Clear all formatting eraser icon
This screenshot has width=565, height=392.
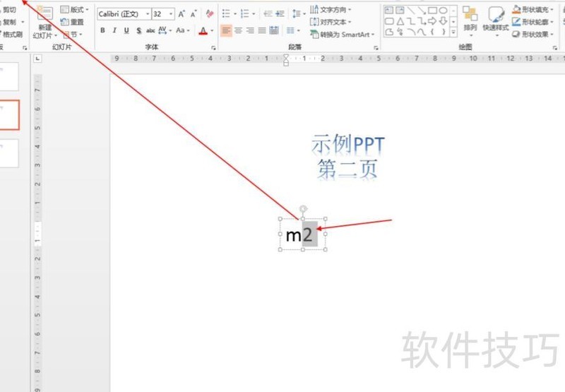210,14
